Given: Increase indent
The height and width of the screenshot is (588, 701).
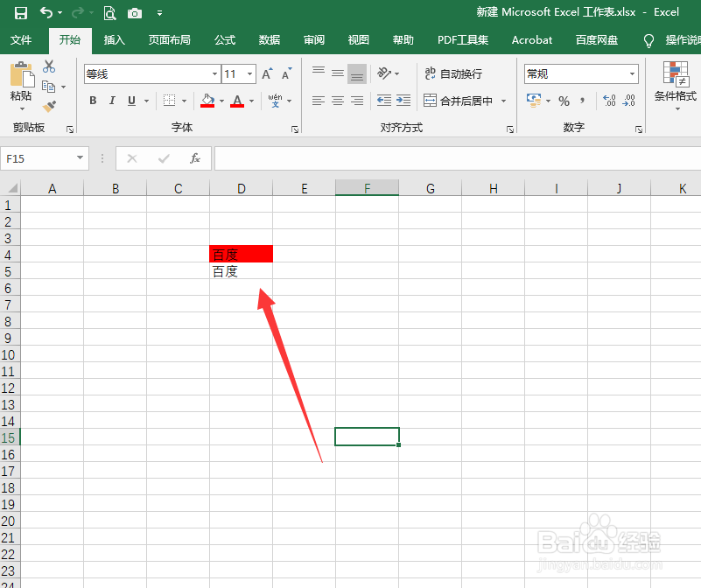Looking at the screenshot, I should coord(403,101).
